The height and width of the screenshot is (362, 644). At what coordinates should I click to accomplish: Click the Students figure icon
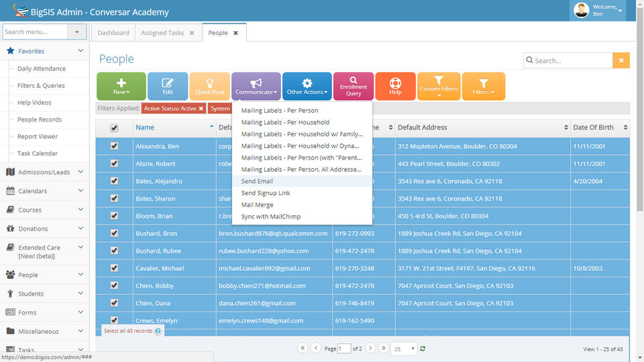pyautogui.click(x=10, y=293)
